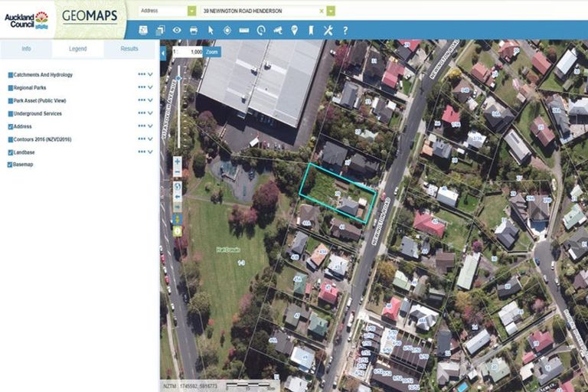Expand the Underground Services chevron
The height and width of the screenshot is (392, 588).
tap(150, 113)
